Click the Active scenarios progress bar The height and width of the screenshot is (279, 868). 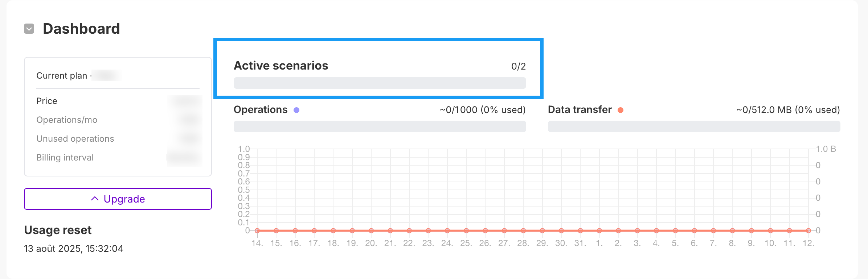(380, 83)
